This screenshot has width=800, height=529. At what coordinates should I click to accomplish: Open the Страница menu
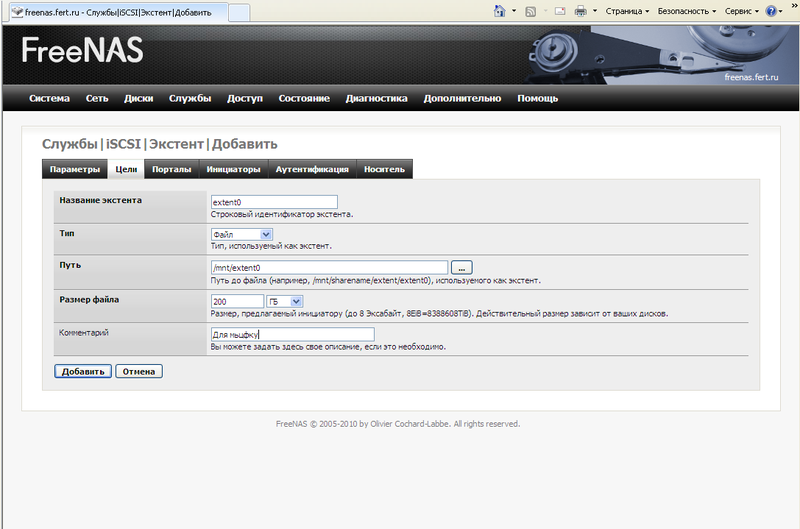pos(627,11)
